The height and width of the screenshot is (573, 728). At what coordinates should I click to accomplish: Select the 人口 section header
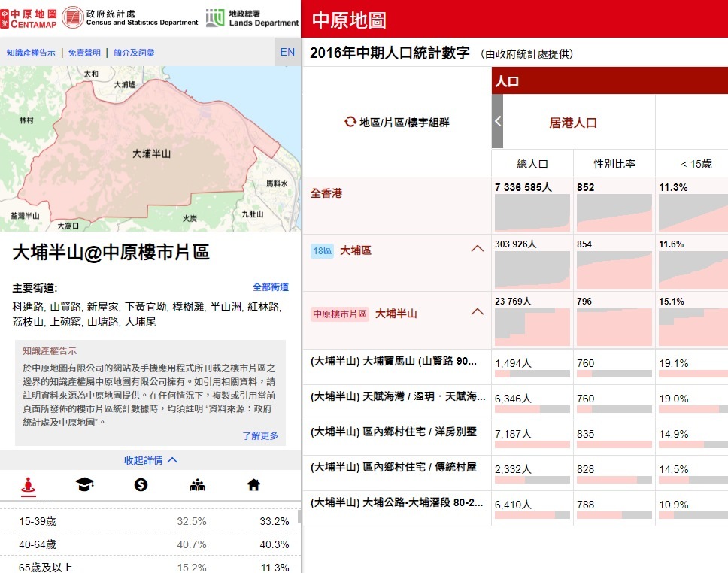click(x=610, y=81)
